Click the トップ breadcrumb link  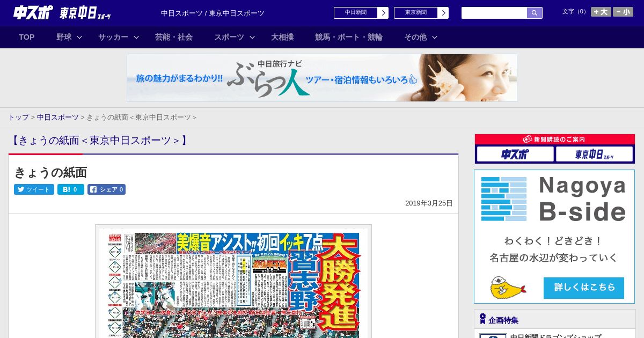pyautogui.click(x=18, y=117)
